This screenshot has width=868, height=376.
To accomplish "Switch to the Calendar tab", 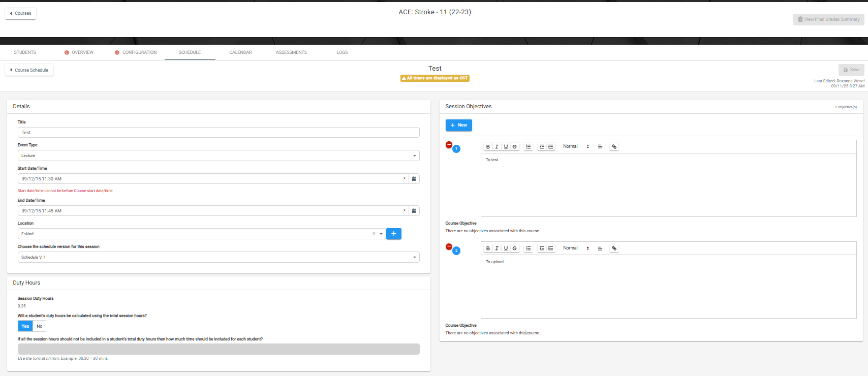I will click(240, 52).
